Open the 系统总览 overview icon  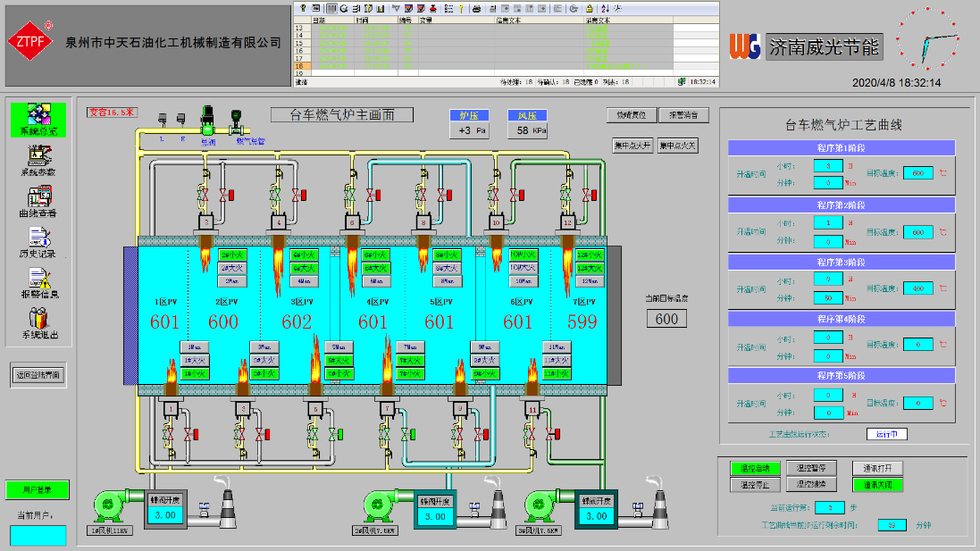click(x=38, y=120)
